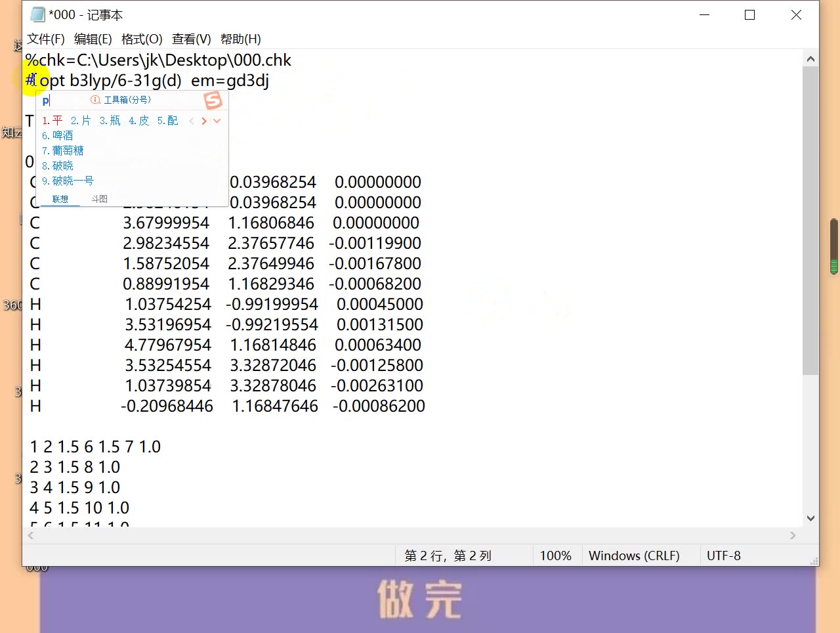840x633 pixels.
Task: Click the vertical scrollbar down arrow
Action: (811, 518)
